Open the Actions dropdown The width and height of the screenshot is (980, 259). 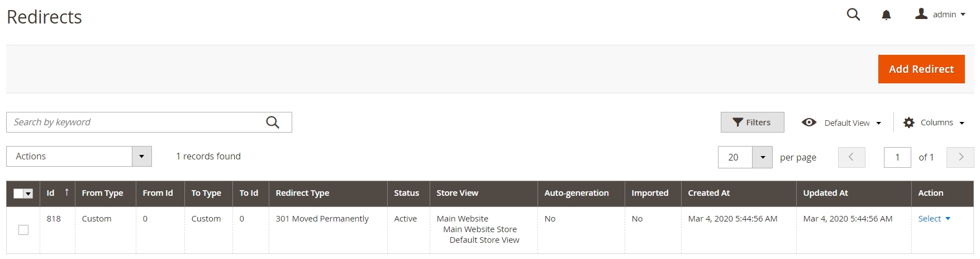[79, 157]
